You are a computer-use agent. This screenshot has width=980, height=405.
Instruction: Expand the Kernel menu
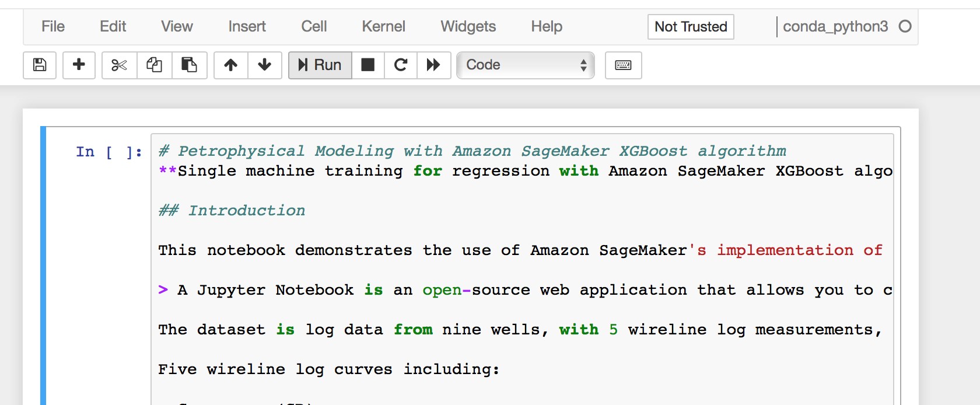pos(383,26)
